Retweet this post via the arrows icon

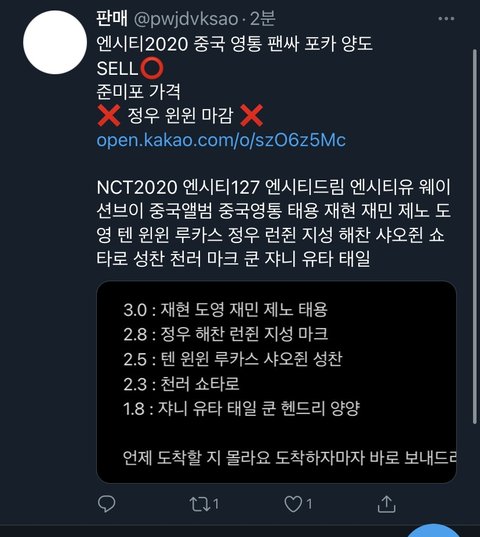coord(200,504)
